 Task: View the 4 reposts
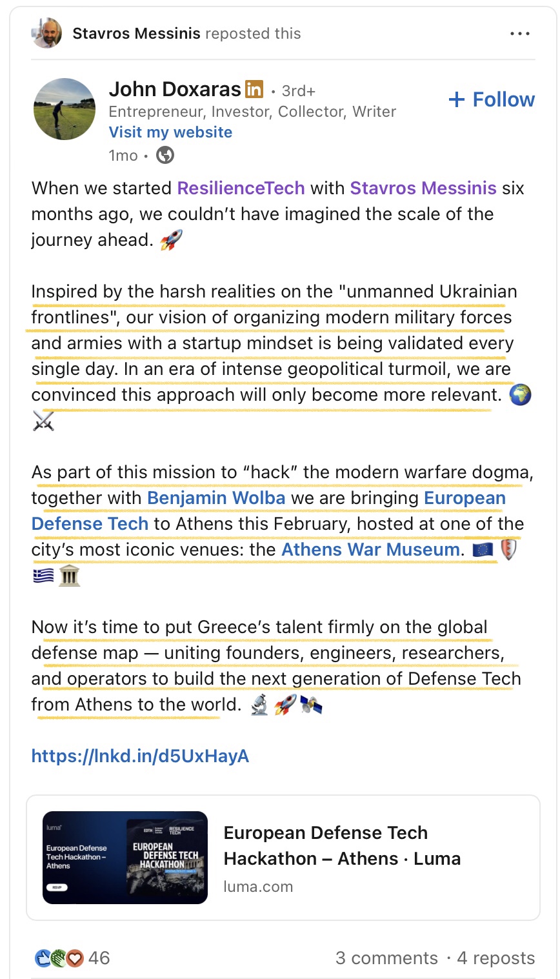pos(495,958)
